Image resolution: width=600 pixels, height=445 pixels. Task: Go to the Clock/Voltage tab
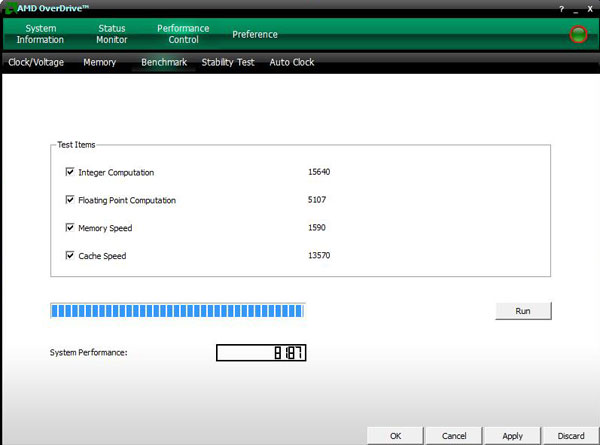click(x=36, y=62)
